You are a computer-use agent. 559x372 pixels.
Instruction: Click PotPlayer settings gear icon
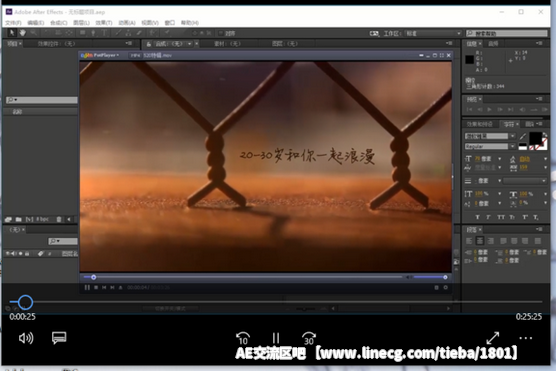coord(445,287)
